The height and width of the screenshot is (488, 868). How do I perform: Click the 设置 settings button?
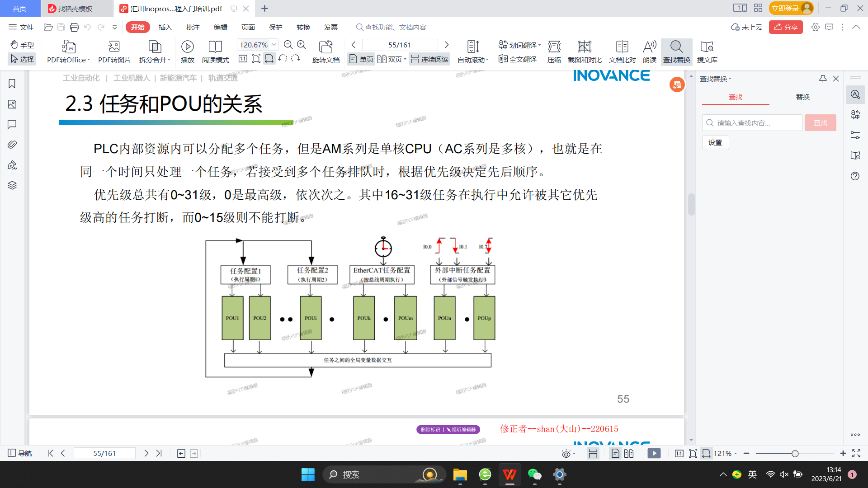coord(715,143)
